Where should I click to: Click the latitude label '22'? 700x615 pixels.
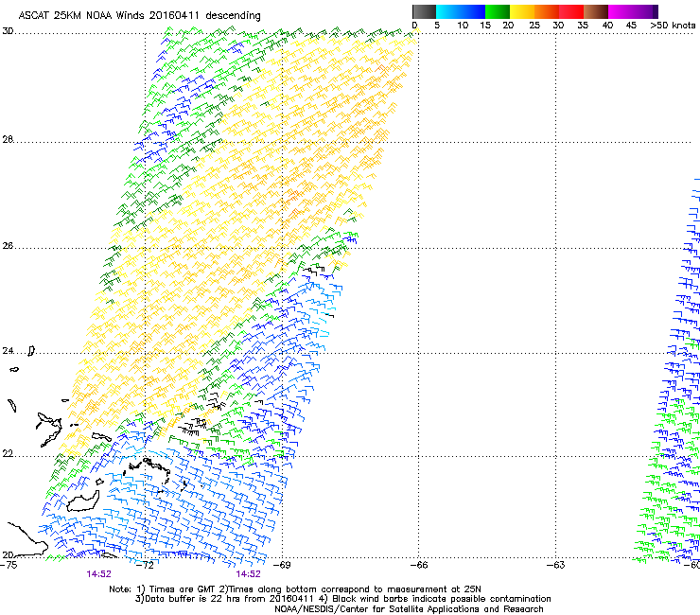(8, 454)
